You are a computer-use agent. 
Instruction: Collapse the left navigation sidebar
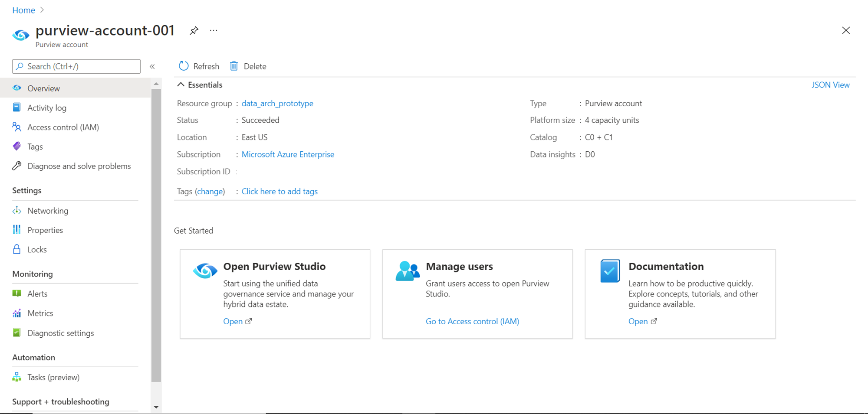[x=152, y=66]
